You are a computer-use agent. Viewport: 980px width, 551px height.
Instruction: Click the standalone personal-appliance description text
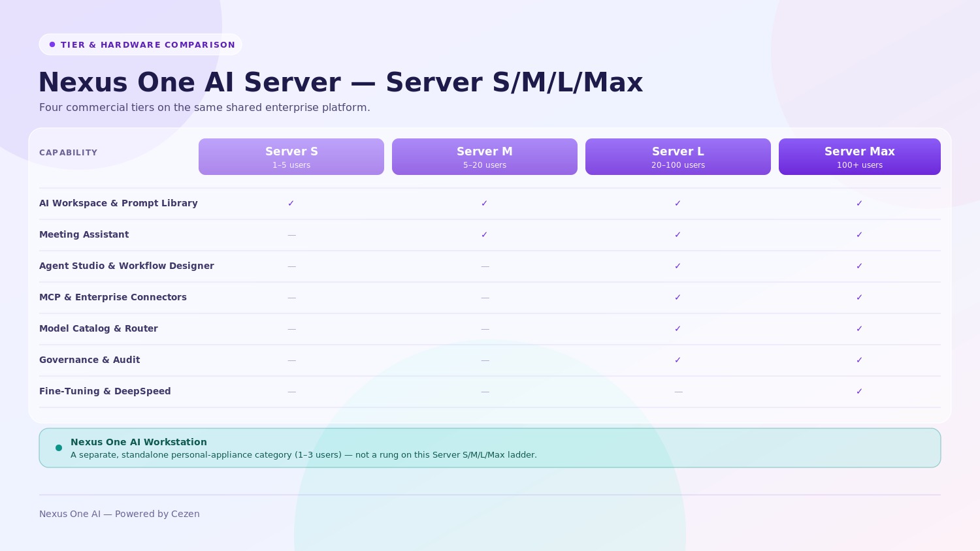point(304,455)
